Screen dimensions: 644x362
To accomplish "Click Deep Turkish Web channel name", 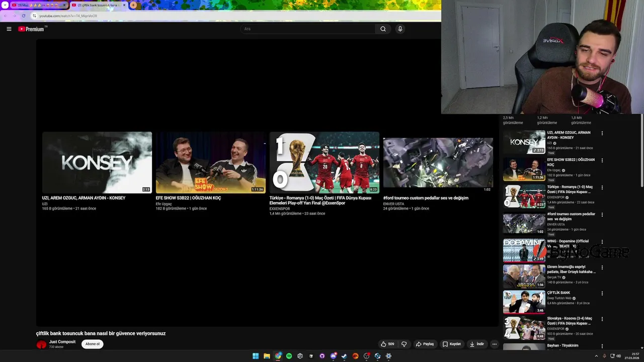I will pos(559,298).
